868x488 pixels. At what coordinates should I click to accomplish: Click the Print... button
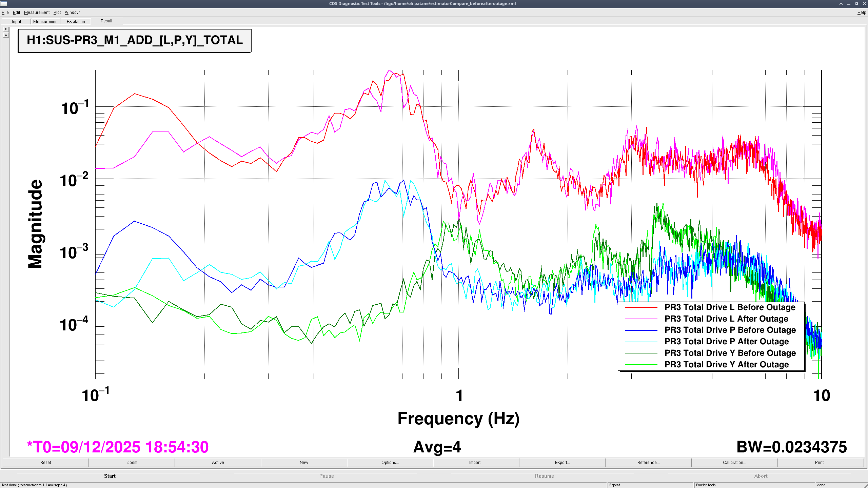821,462
